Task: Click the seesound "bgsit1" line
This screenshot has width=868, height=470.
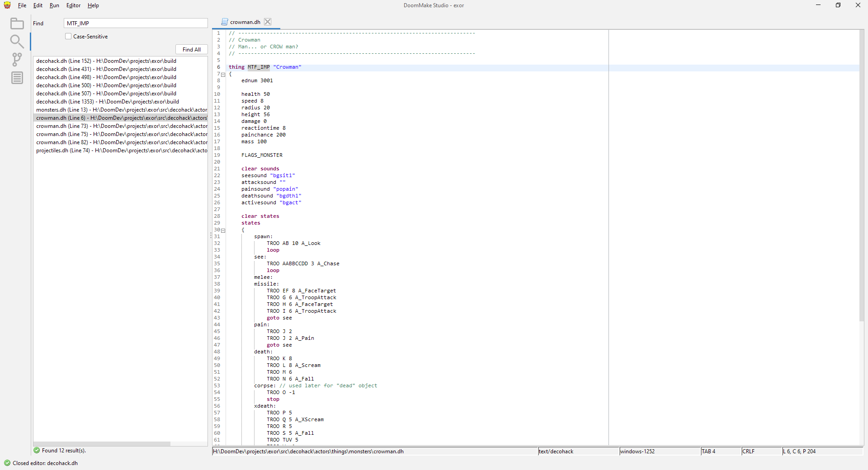Action: coord(268,175)
